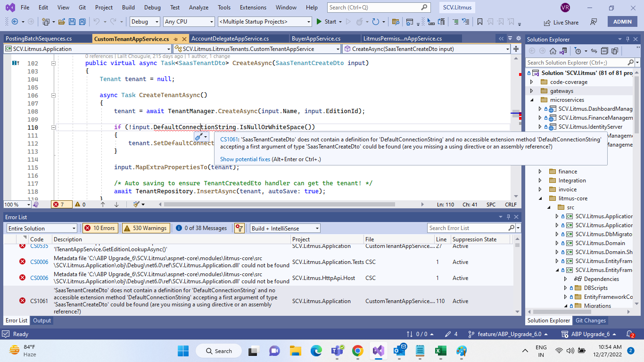Click the Save All toolbar icon
644x362 pixels.
pos(83,22)
